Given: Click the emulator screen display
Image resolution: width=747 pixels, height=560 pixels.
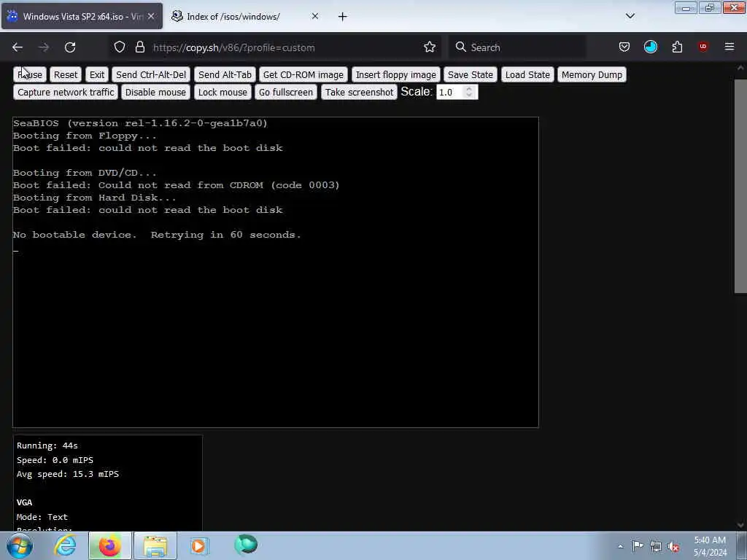Looking at the screenshot, I should [275, 272].
